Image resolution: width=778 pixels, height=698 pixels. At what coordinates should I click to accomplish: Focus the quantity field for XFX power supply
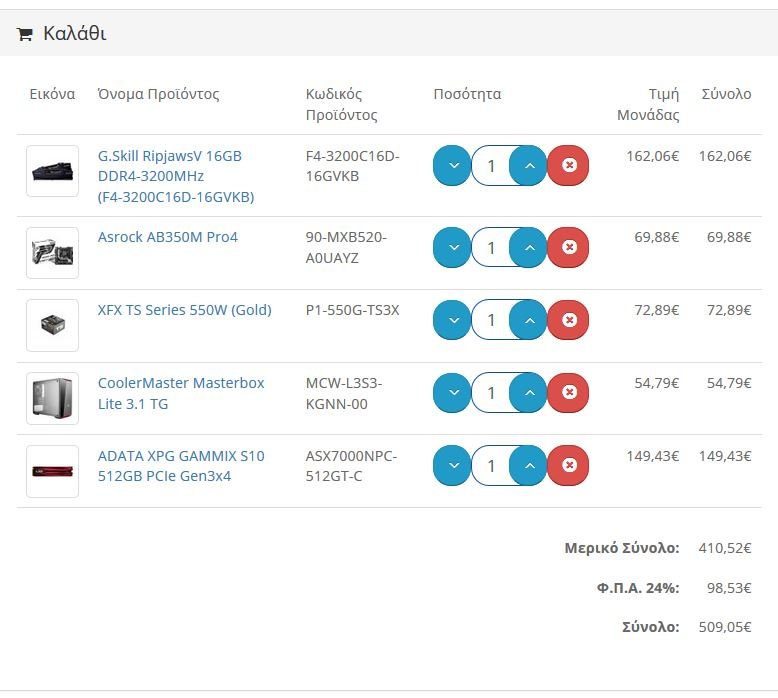(x=491, y=320)
